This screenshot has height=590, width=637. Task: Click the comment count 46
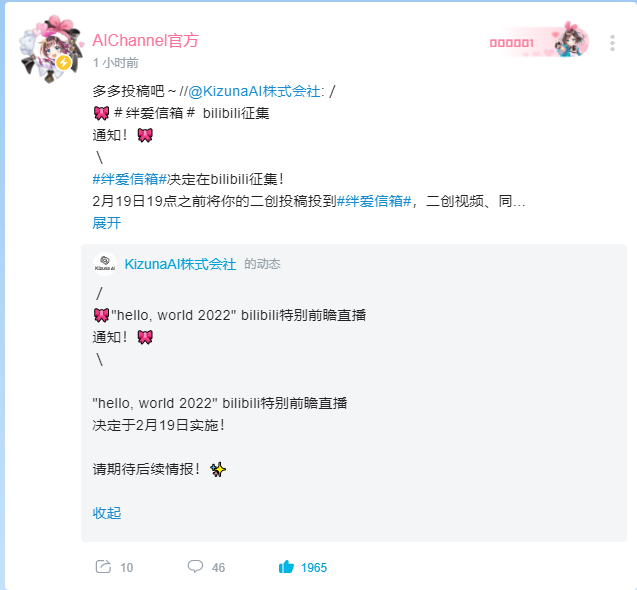click(x=218, y=568)
